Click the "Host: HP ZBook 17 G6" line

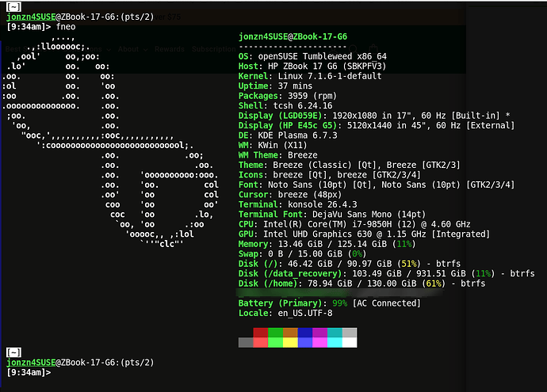312,67
